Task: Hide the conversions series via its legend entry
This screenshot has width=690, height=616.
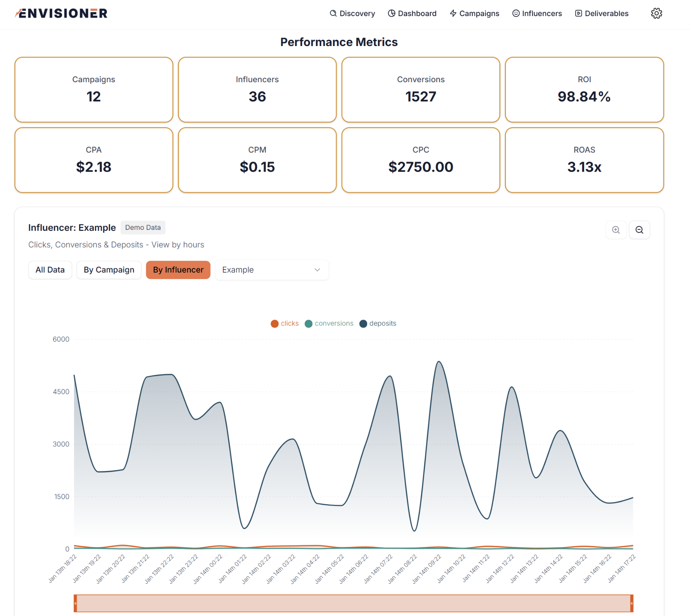Action: coord(329,323)
